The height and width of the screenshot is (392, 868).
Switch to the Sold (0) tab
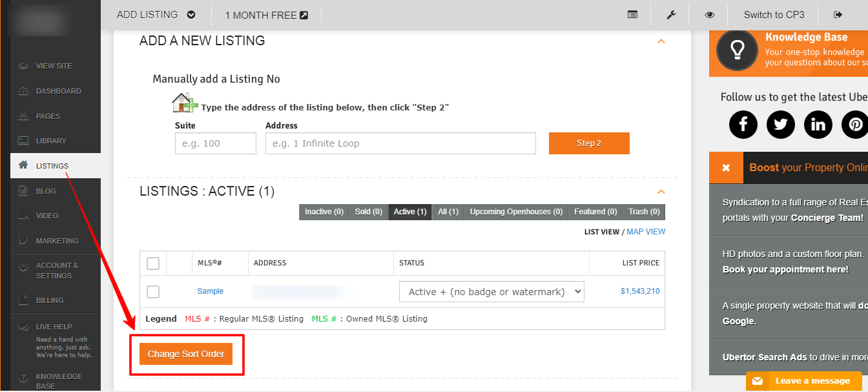click(369, 212)
